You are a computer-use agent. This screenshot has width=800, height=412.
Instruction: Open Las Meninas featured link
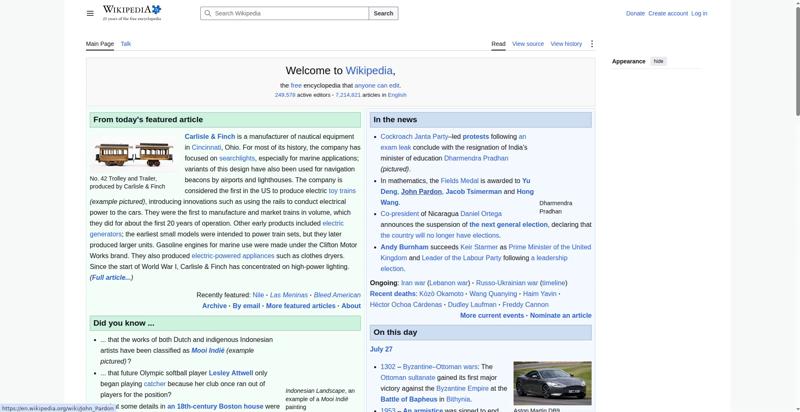point(289,295)
